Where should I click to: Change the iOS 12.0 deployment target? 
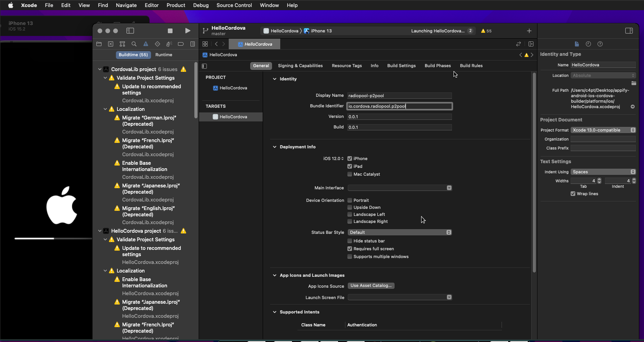tap(333, 159)
